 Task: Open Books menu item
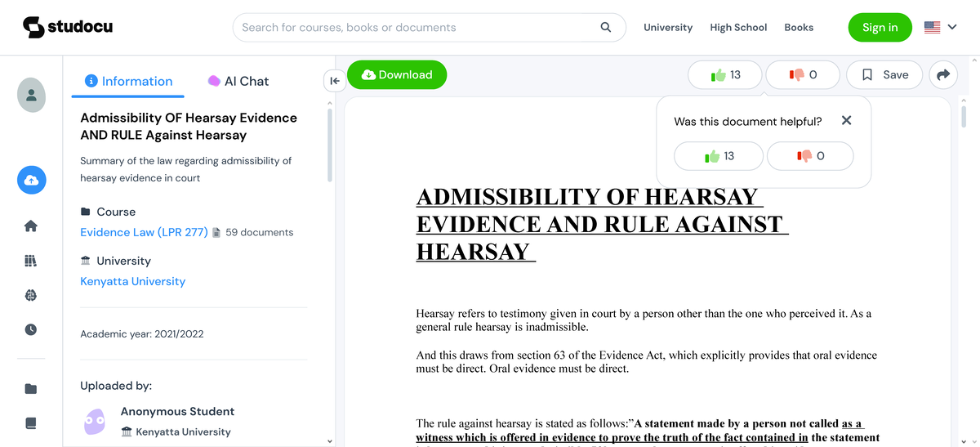point(799,27)
